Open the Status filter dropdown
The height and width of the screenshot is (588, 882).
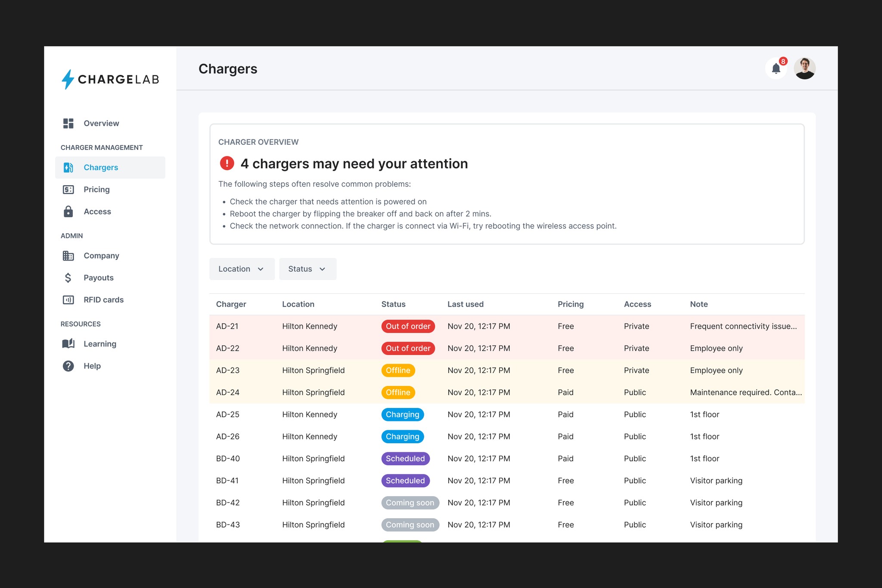(307, 269)
